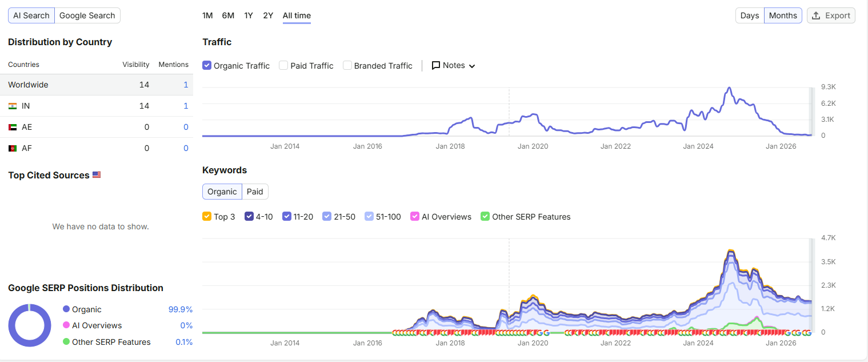Click the Google SERP Positions Distribution heading
Screen dimensions: 868x362
click(x=86, y=288)
